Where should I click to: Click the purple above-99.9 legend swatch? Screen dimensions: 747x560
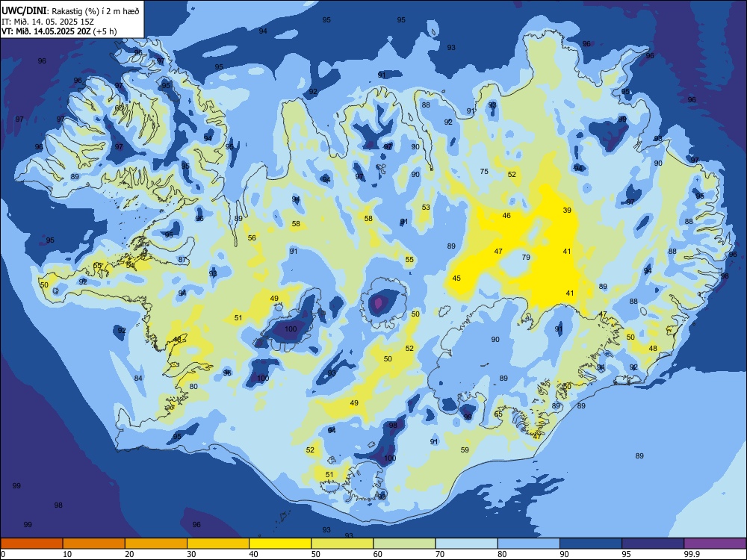click(x=715, y=544)
